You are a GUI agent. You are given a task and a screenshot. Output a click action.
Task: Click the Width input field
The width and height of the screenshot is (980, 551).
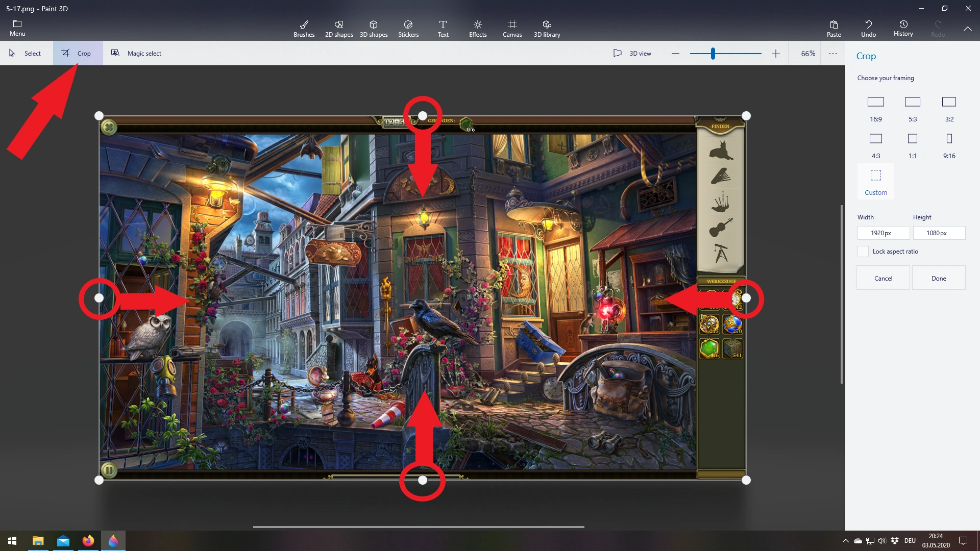[x=883, y=233]
